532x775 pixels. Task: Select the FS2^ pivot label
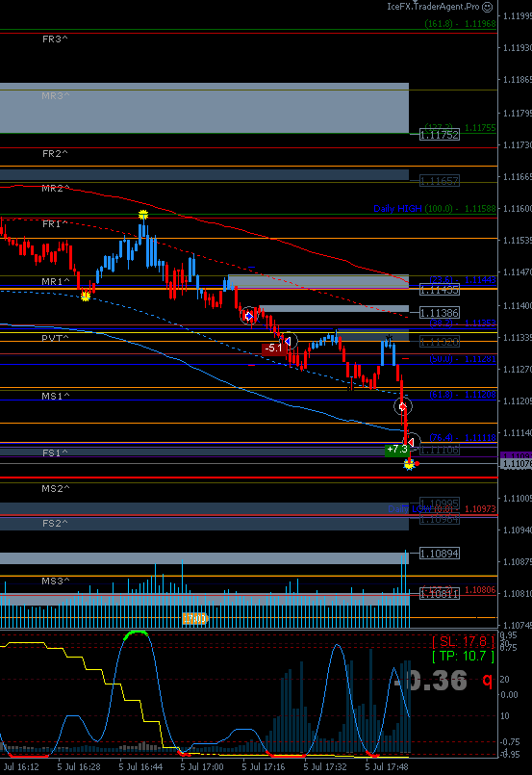click(x=55, y=523)
